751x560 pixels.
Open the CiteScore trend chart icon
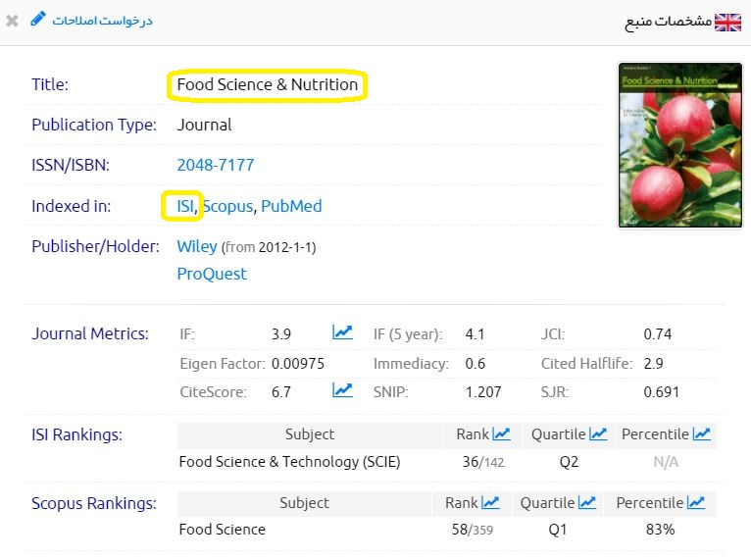coord(342,390)
